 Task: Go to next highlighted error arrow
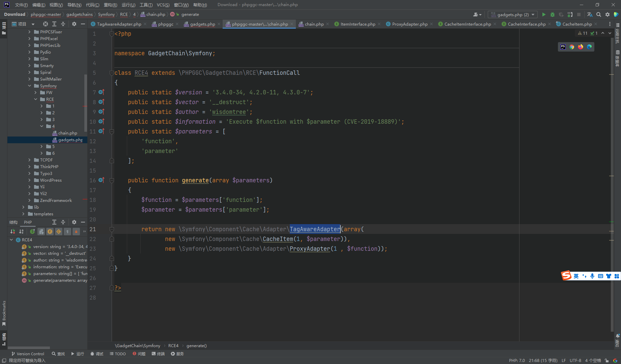(x=610, y=33)
